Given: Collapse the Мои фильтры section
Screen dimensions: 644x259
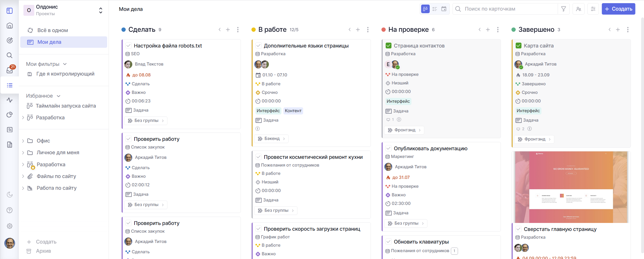Looking at the screenshot, I should [65, 64].
